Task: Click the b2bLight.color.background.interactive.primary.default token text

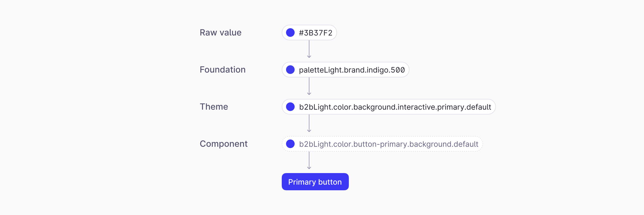Action: point(395,107)
